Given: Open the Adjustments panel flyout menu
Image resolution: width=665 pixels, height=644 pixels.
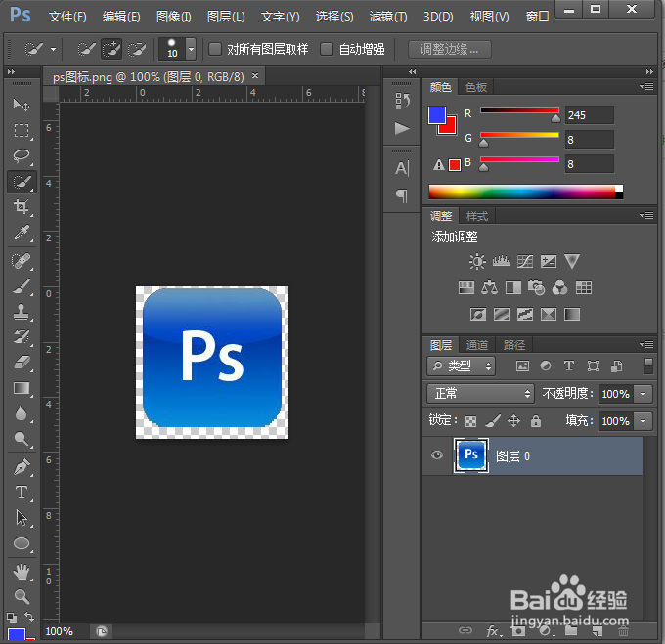Looking at the screenshot, I should point(646,216).
